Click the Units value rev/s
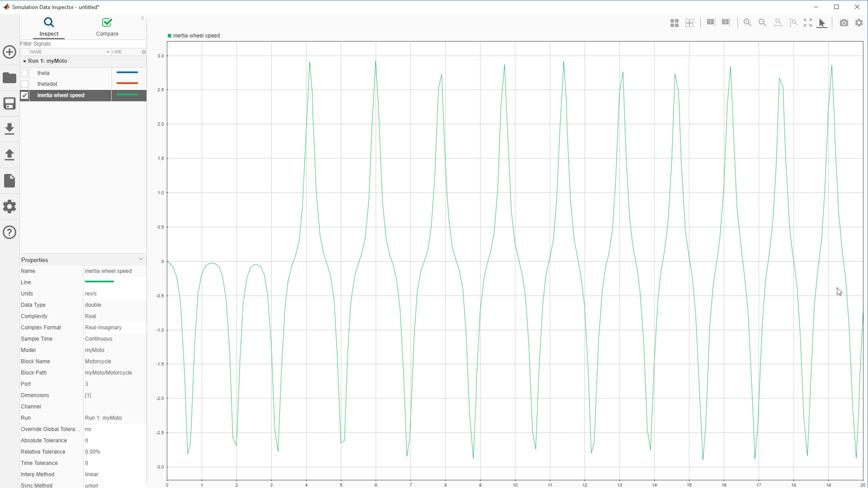868x488 pixels. click(91, 294)
